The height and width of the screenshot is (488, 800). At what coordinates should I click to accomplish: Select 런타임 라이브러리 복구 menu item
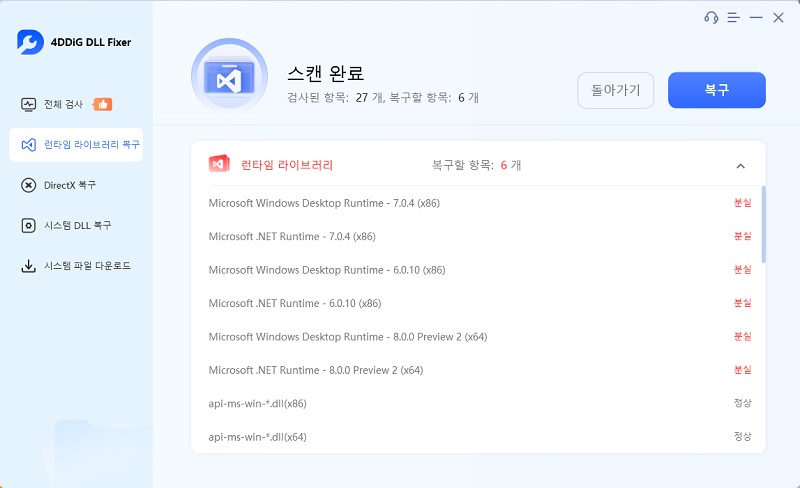pyautogui.click(x=76, y=145)
